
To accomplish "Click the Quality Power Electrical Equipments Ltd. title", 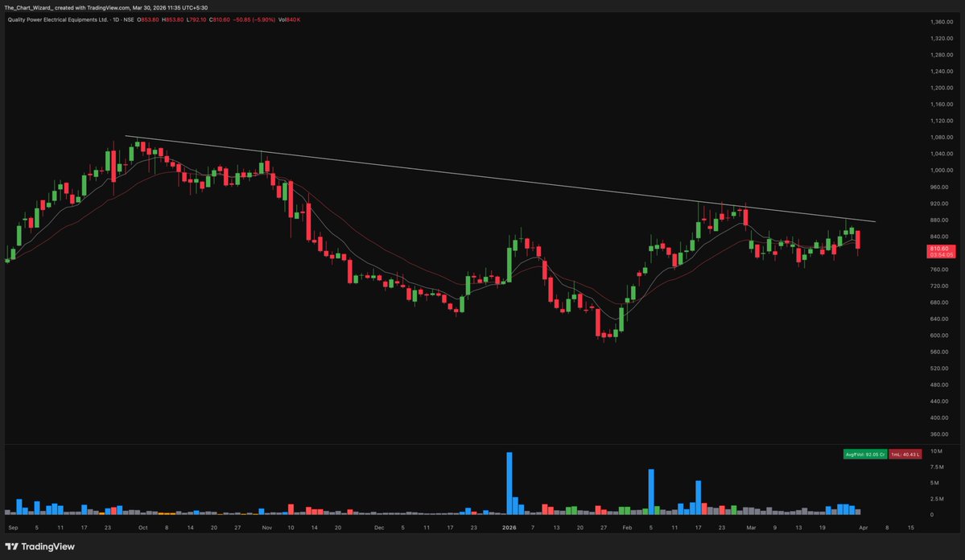I will (57, 19).
